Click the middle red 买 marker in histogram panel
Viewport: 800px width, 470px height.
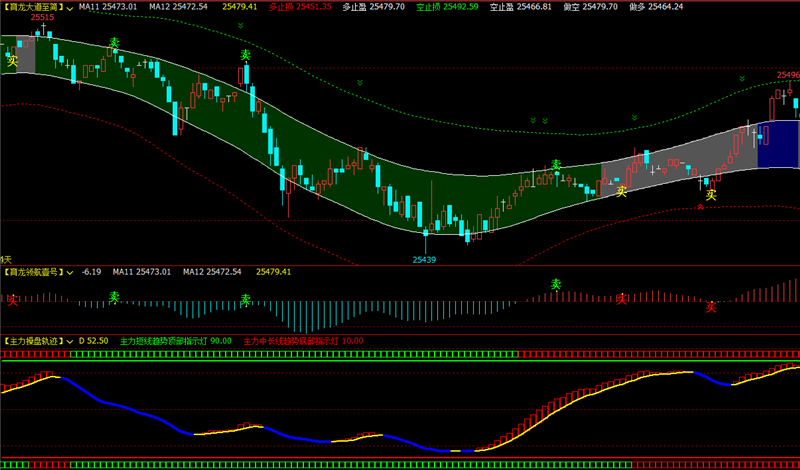point(621,299)
